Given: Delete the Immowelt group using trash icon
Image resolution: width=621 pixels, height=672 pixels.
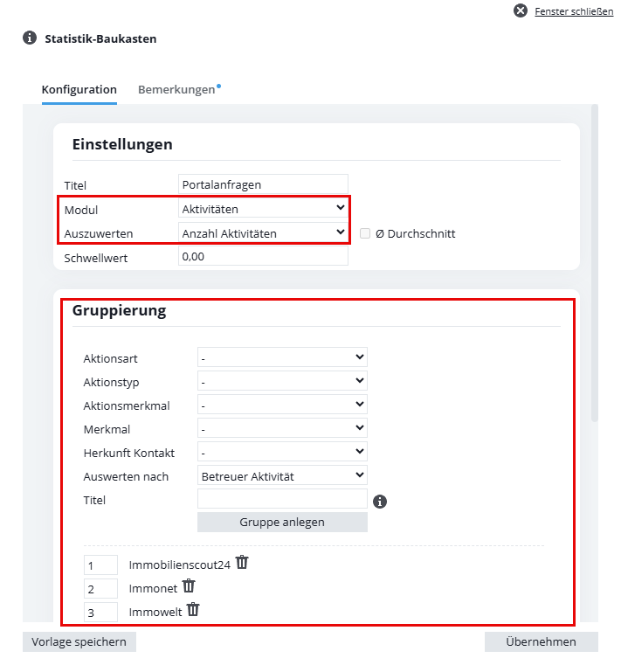Looking at the screenshot, I should 193,610.
